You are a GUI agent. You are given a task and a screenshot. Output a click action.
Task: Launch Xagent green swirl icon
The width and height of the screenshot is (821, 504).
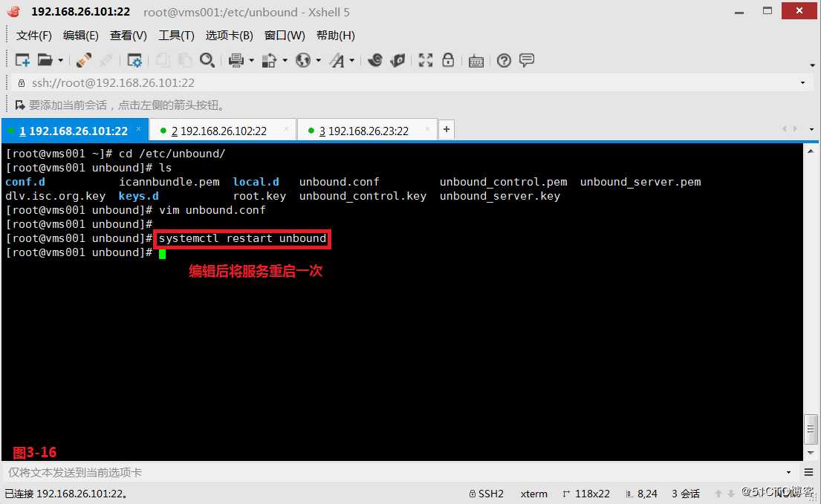tap(398, 61)
